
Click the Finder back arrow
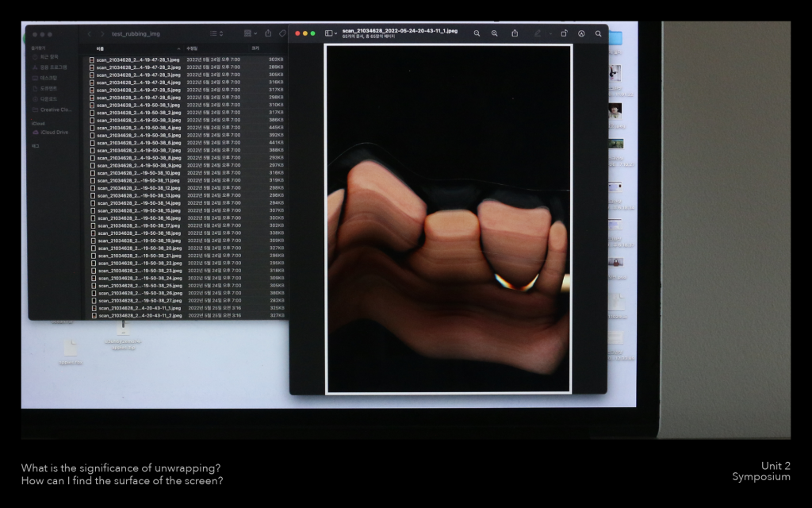[x=89, y=34]
